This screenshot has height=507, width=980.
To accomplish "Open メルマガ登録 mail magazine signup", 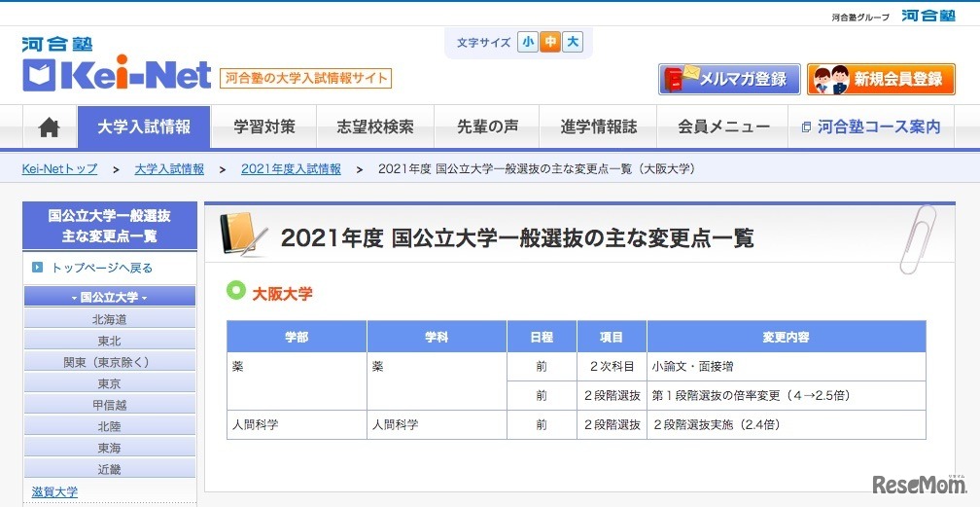I will (729, 80).
